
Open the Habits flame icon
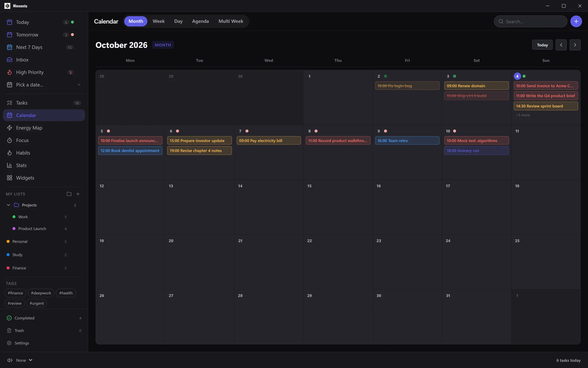point(10,153)
